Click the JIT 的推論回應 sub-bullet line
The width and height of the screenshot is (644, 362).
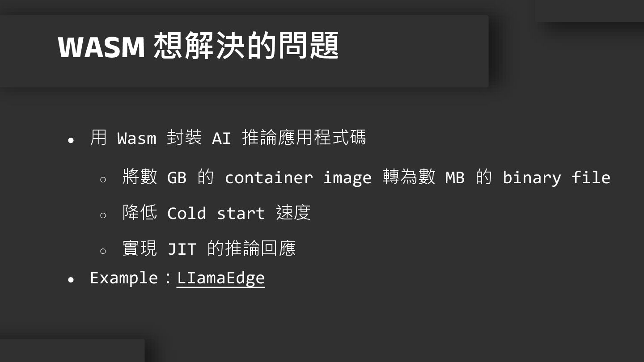209,248
